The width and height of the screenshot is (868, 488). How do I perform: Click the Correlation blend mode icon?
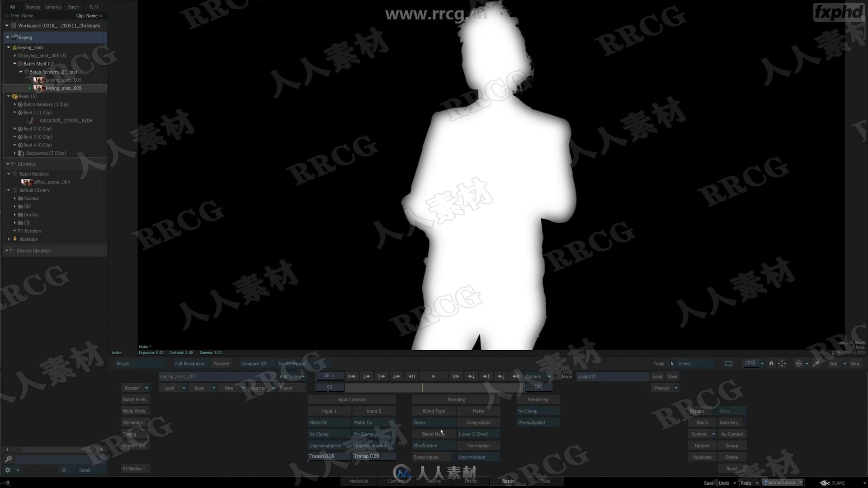tap(477, 445)
